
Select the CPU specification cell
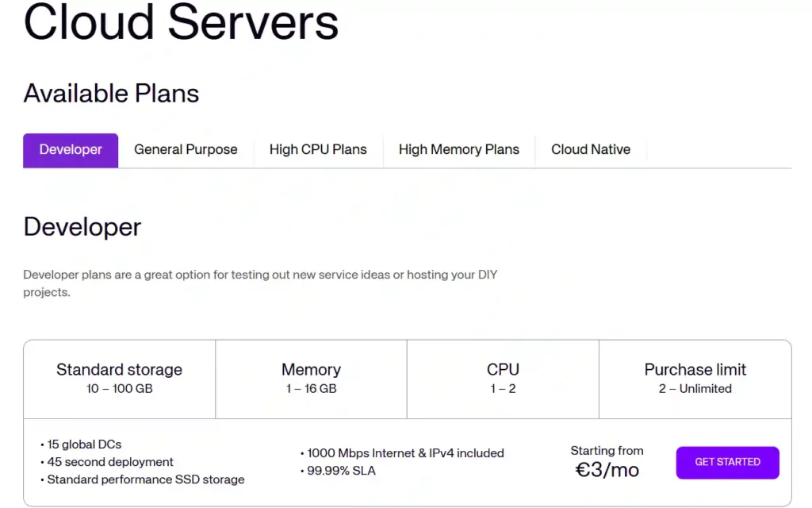point(503,378)
